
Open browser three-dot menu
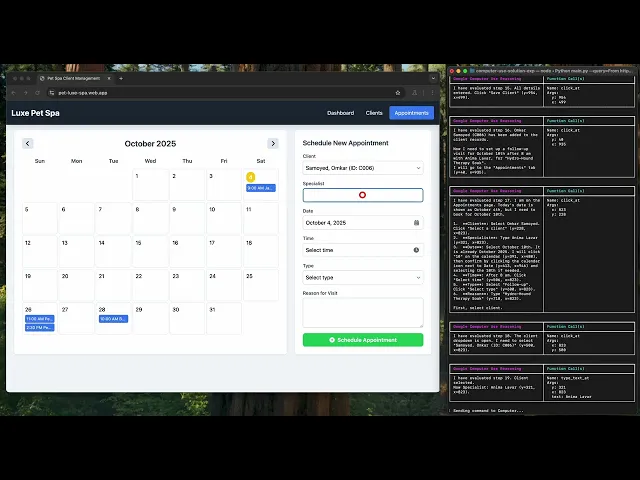[x=432, y=93]
